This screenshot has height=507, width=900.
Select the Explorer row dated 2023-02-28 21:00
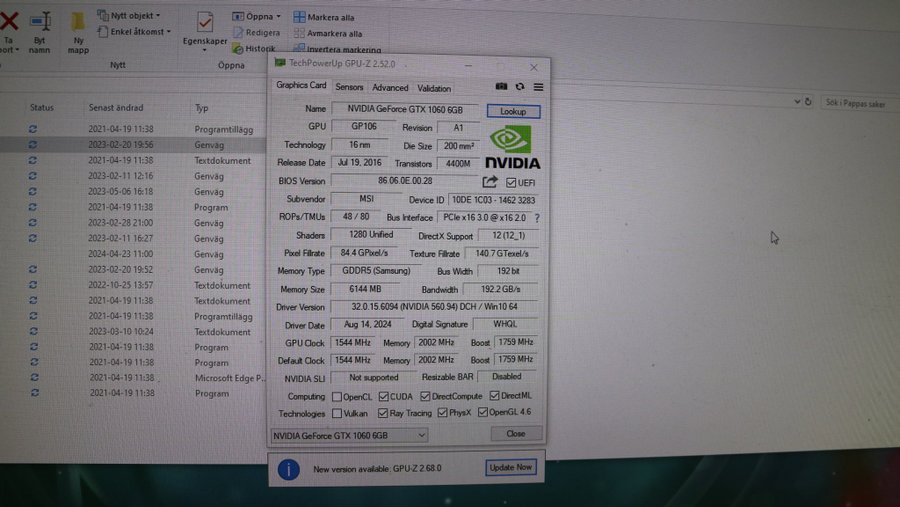tap(133, 223)
